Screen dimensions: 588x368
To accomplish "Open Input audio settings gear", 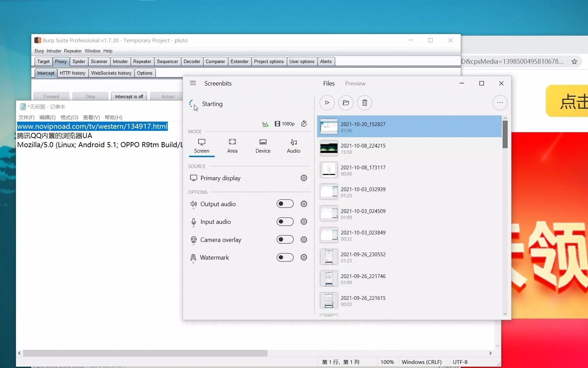I will 304,222.
